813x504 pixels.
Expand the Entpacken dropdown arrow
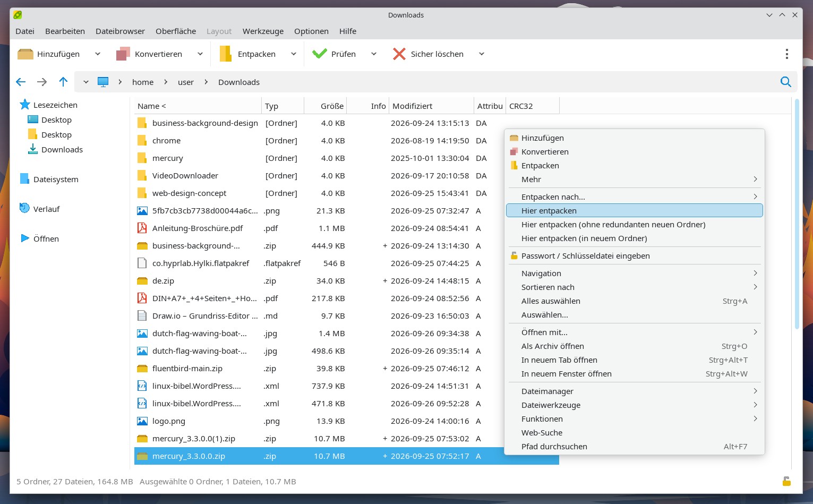pyautogui.click(x=294, y=54)
